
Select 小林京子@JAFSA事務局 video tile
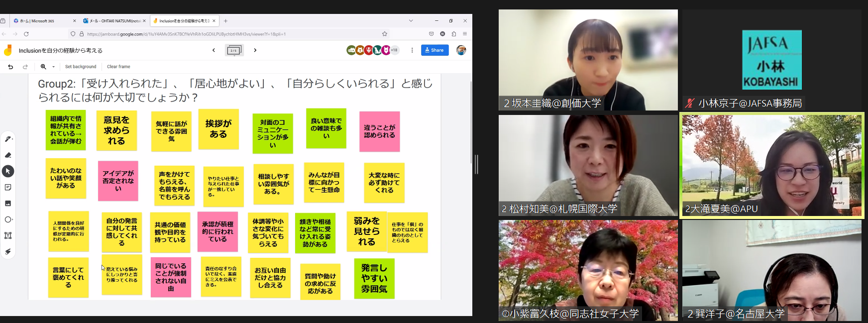[x=772, y=60]
